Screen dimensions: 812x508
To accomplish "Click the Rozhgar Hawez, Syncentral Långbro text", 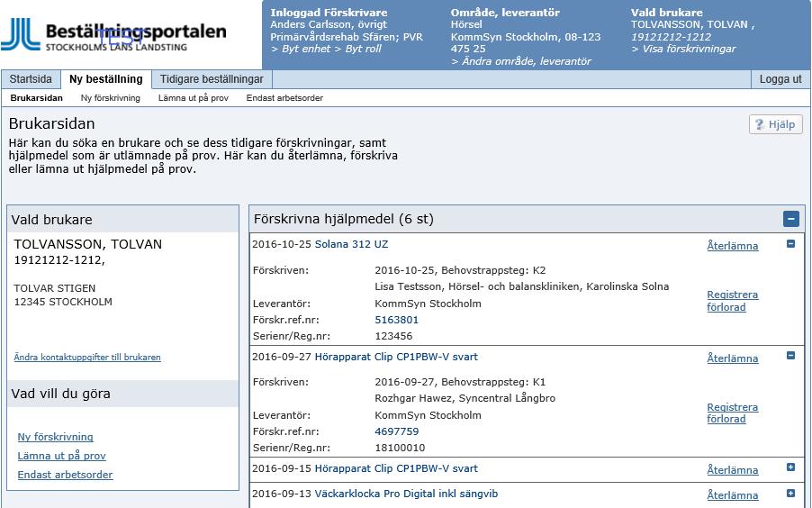I will tap(465, 398).
